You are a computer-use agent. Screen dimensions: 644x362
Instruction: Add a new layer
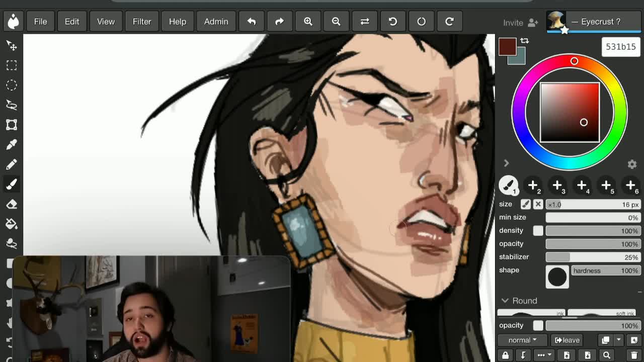634,340
